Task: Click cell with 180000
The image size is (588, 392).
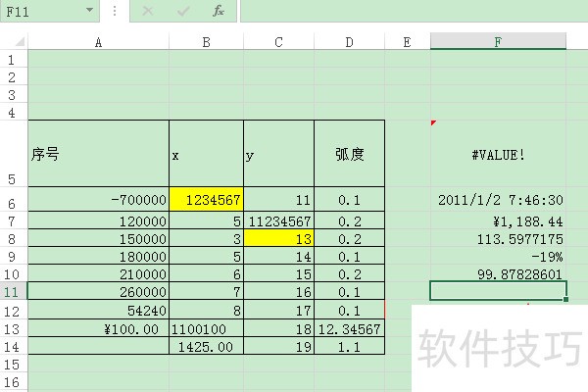Action: [x=98, y=256]
